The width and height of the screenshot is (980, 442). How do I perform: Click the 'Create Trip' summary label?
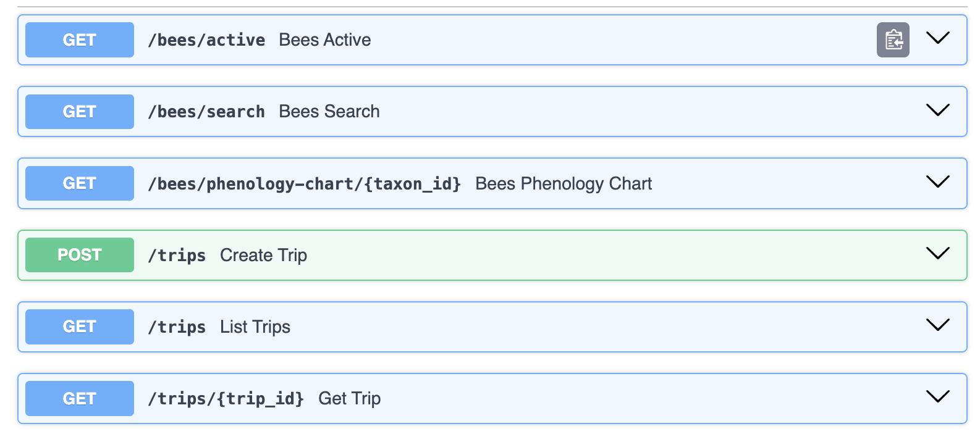[x=263, y=255]
